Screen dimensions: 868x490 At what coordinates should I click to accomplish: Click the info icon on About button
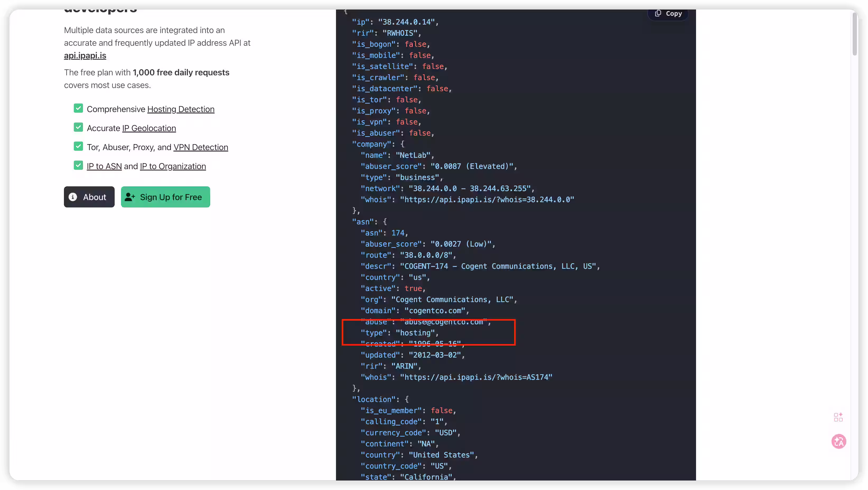(x=73, y=197)
